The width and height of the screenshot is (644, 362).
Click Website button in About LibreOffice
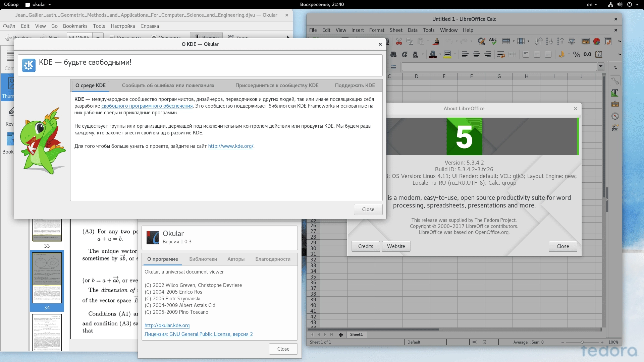[396, 246]
